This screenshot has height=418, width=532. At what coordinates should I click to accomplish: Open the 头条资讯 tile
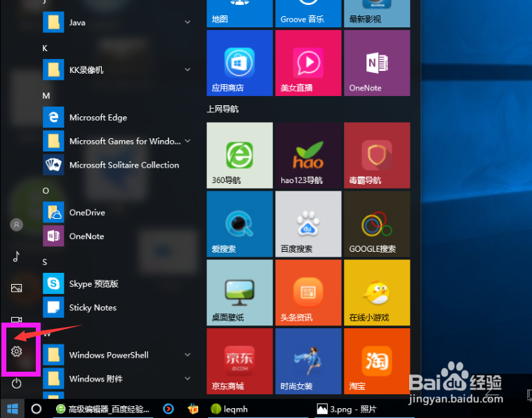click(308, 292)
